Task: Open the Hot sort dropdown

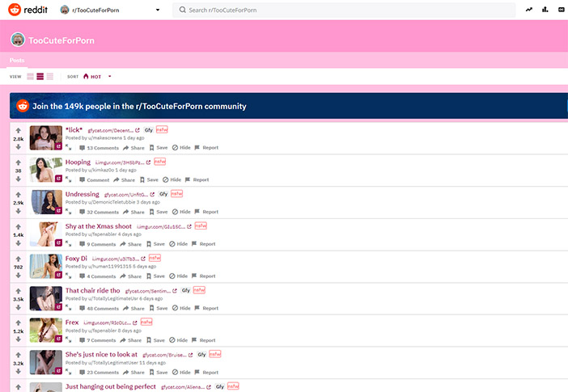Action: [x=97, y=76]
